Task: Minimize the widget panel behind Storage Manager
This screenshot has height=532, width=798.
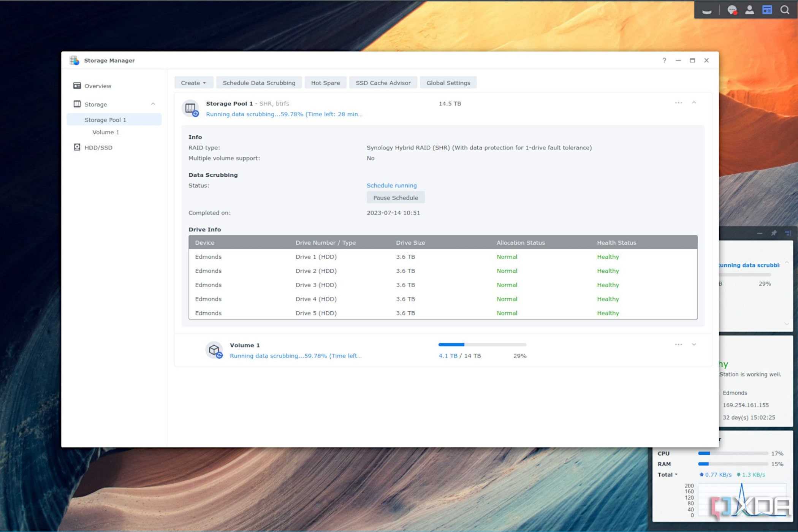Action: [760, 233]
